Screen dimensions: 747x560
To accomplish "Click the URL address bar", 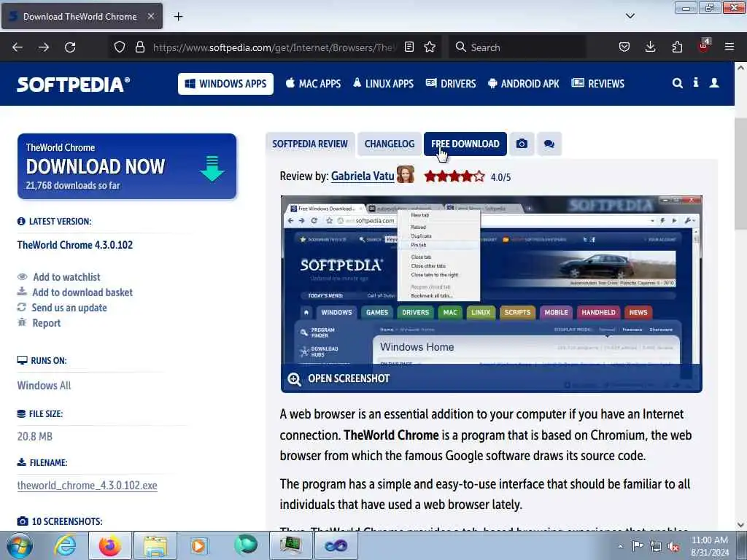I will click(275, 47).
